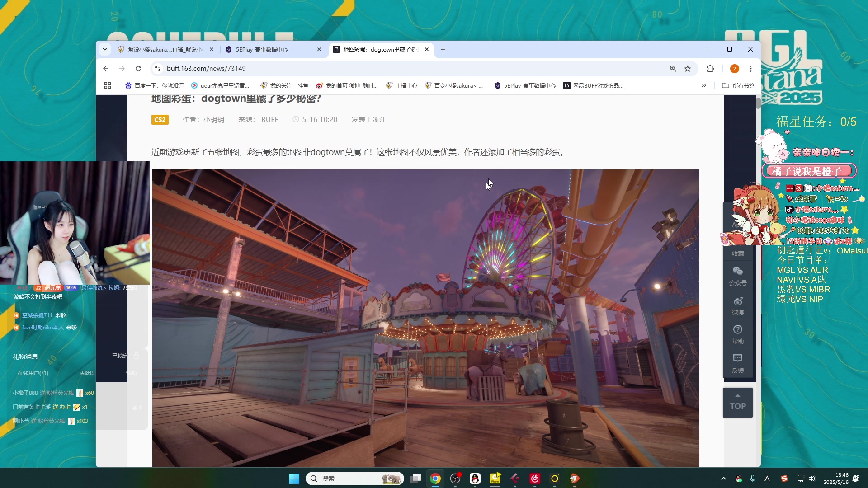Open the Chrome profile avatar
868x488 pixels.
click(x=735, y=69)
